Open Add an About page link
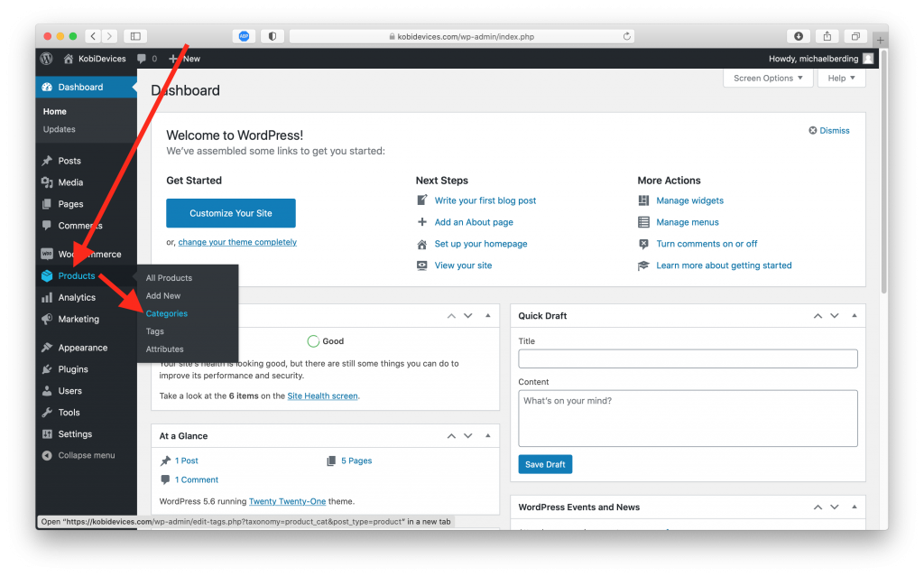 (474, 222)
